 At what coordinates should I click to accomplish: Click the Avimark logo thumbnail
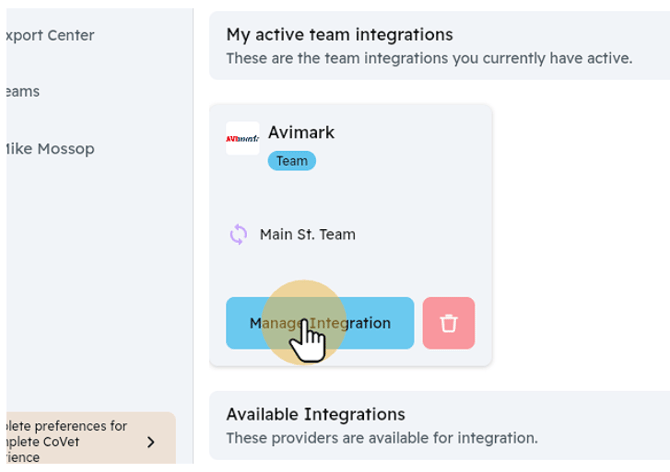coord(242,138)
